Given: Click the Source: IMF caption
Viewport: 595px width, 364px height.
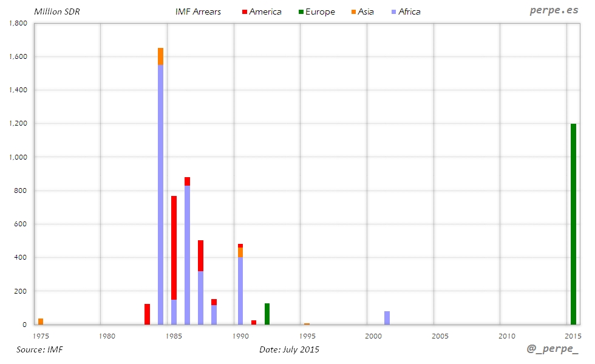Looking at the screenshot, I should coord(39,349).
